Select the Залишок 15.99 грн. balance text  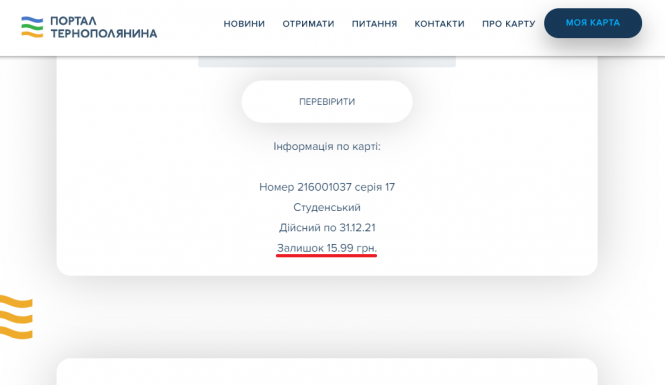[327, 248]
